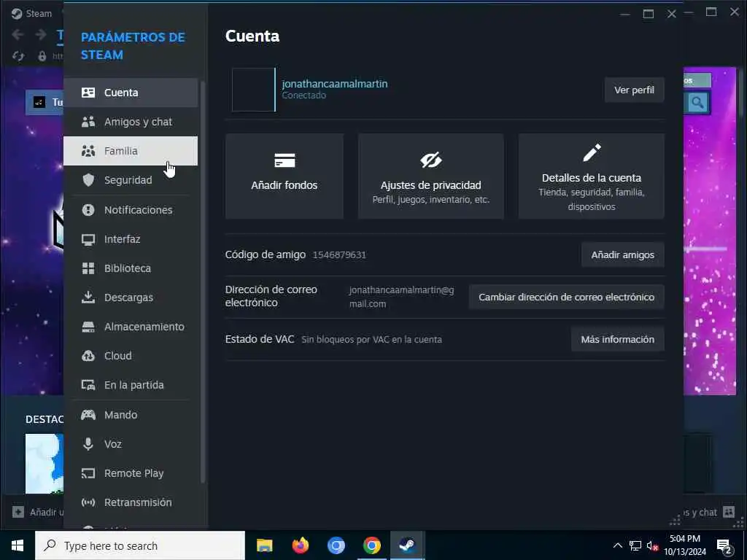Click Cambiar dirección de correo electrónico
This screenshot has width=747, height=560.
pos(566,297)
